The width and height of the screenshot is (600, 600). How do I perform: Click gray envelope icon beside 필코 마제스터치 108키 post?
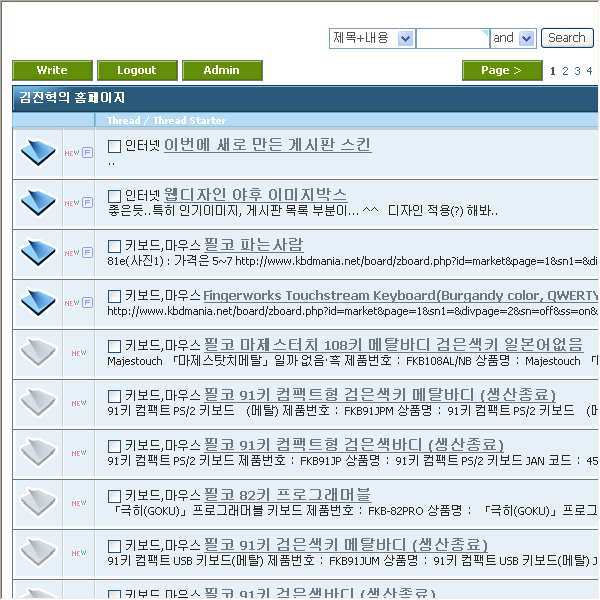(x=38, y=352)
